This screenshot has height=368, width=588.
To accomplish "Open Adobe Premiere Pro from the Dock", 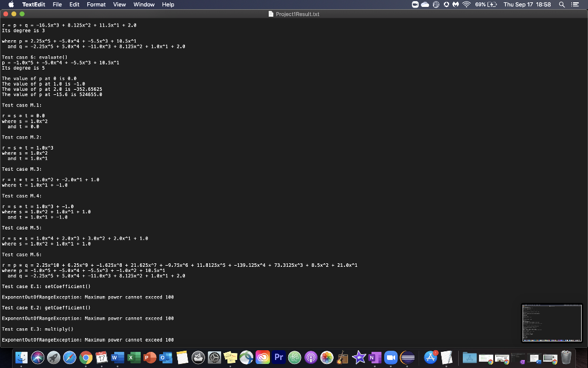I will tap(278, 357).
